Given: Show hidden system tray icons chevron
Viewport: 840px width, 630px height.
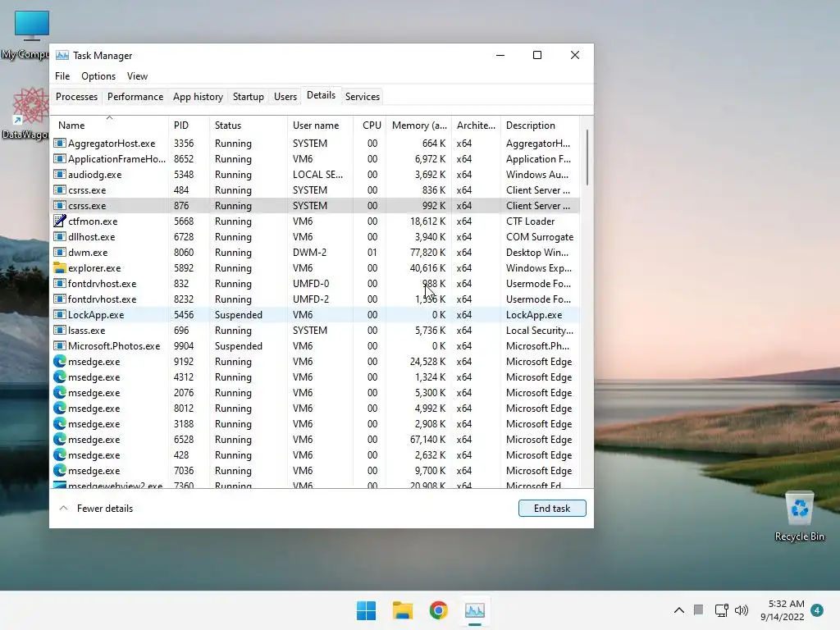Looking at the screenshot, I should point(678,610).
